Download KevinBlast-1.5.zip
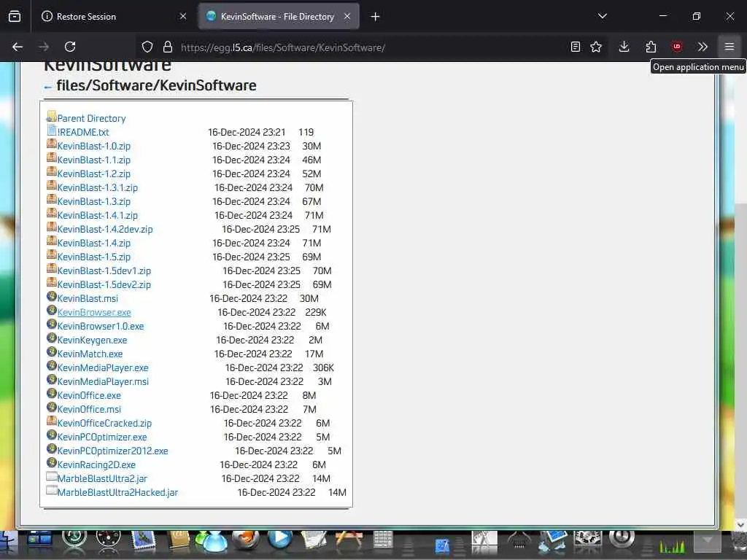This screenshot has width=747, height=560. pos(94,257)
